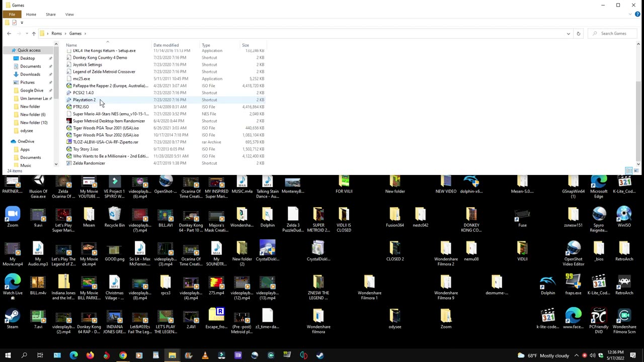
Task: Click the taskbar clock and date
Action: (615, 355)
